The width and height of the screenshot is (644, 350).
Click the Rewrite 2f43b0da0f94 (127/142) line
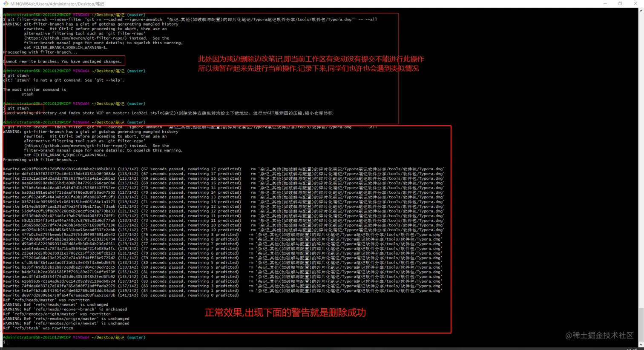223,239
